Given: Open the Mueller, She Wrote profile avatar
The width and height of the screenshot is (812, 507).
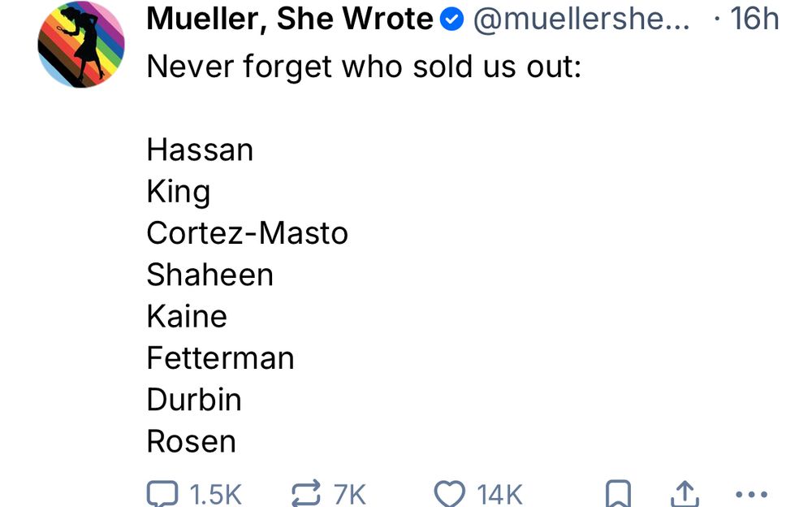Looking at the screenshot, I should (x=81, y=45).
